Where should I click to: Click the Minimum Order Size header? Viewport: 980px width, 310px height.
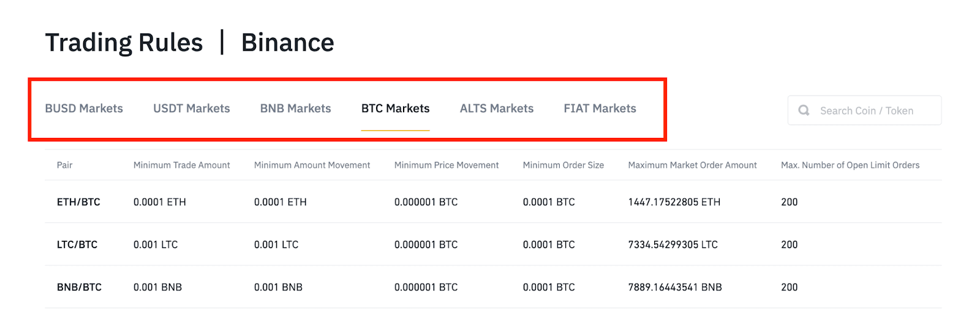pyautogui.click(x=563, y=165)
